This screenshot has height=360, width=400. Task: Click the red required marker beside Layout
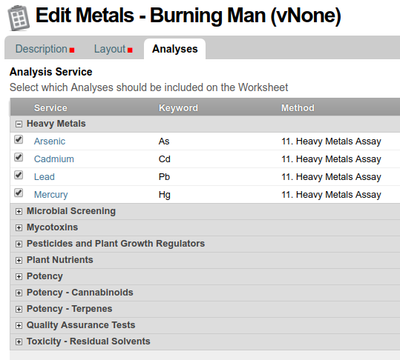click(130, 50)
